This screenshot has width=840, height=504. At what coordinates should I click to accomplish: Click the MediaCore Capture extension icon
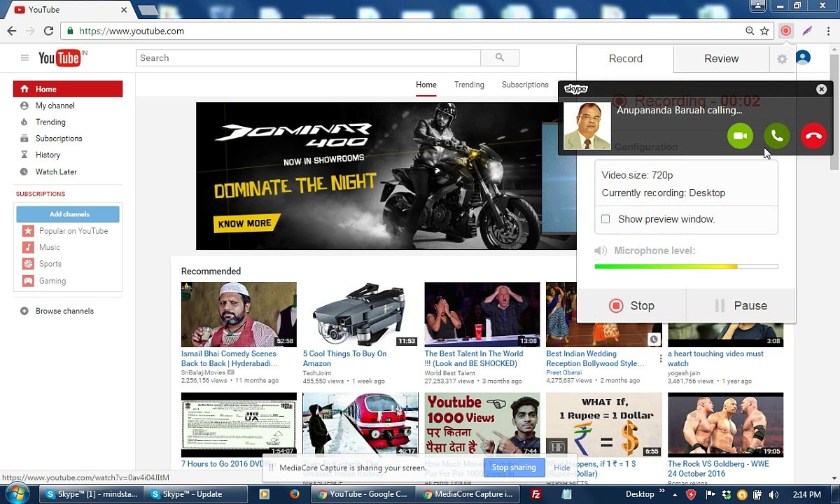click(786, 31)
